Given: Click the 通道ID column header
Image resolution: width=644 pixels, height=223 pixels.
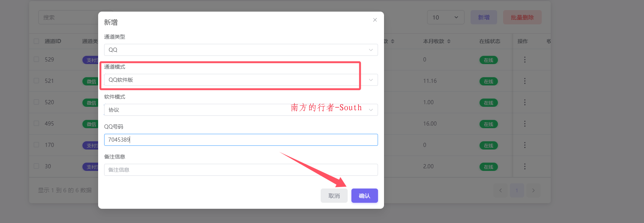Looking at the screenshot, I should (x=53, y=41).
